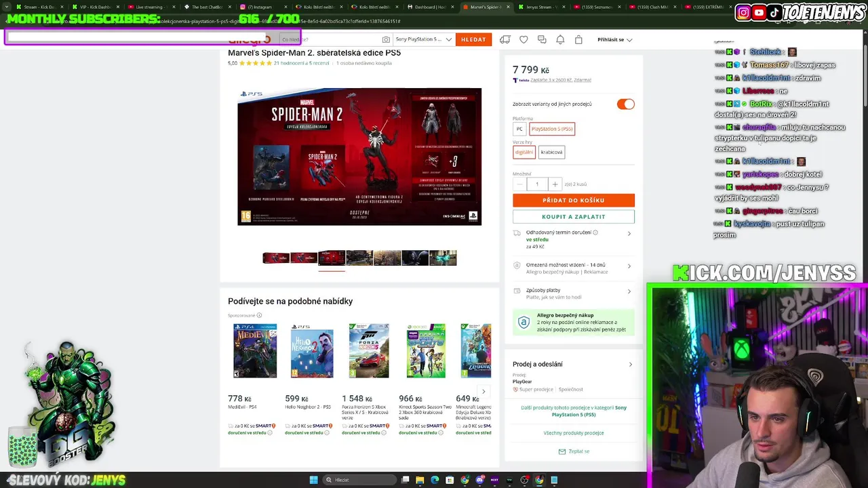Open Microsoft Edge from taskbar

(x=435, y=480)
